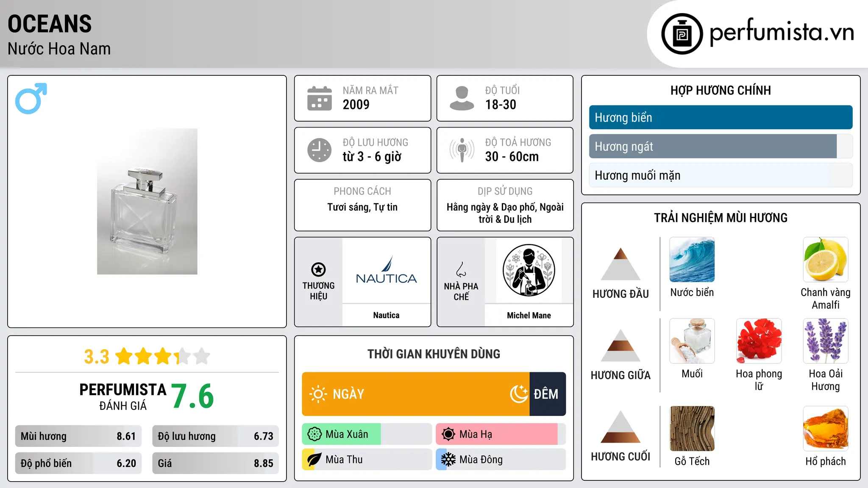
Task: Click the star badge icon above Thương hiệu
Action: tap(318, 269)
